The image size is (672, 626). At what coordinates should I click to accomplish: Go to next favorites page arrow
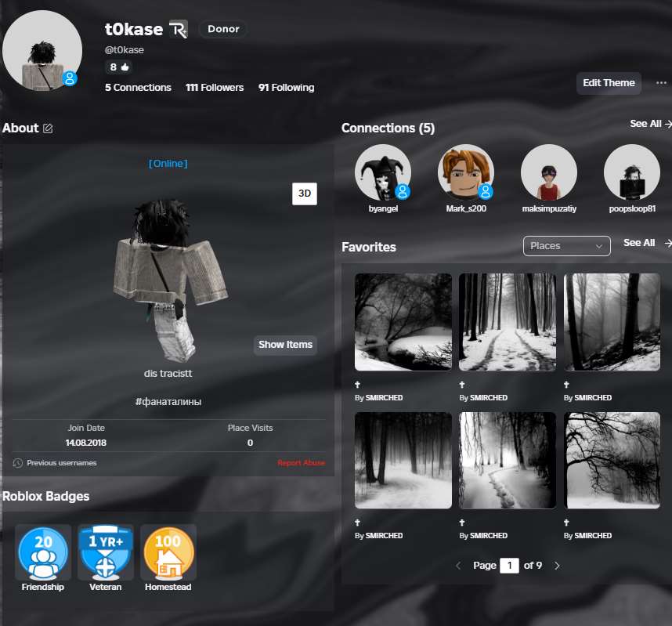click(558, 566)
